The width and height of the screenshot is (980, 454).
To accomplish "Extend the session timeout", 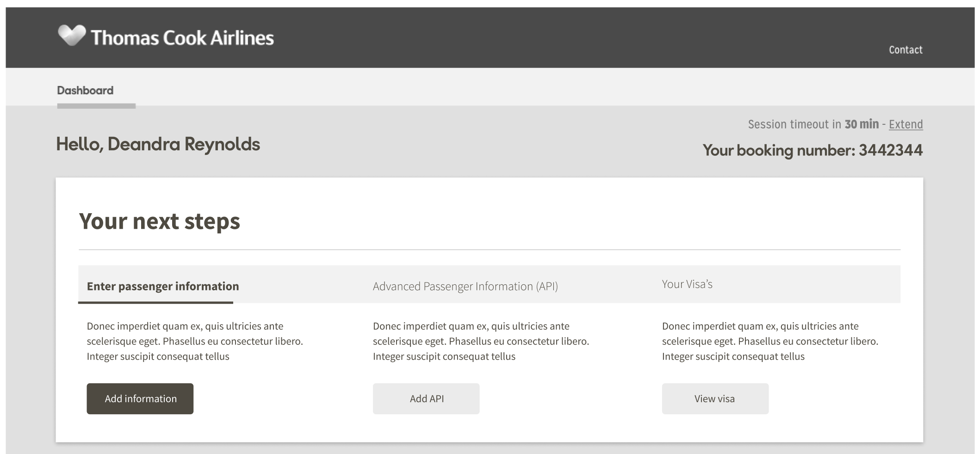I will coord(906,124).
